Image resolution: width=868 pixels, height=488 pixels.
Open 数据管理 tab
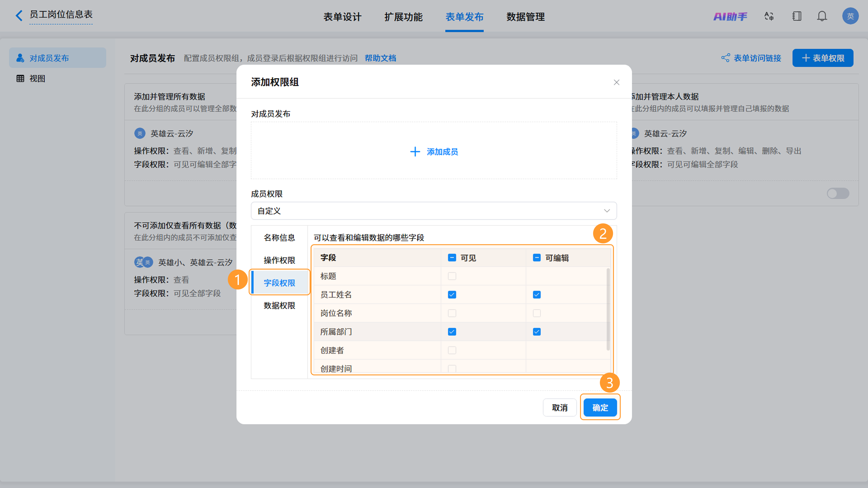coord(525,17)
